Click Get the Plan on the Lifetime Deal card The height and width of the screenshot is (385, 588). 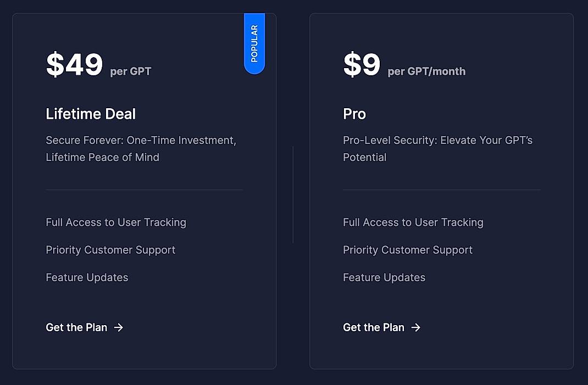76,327
